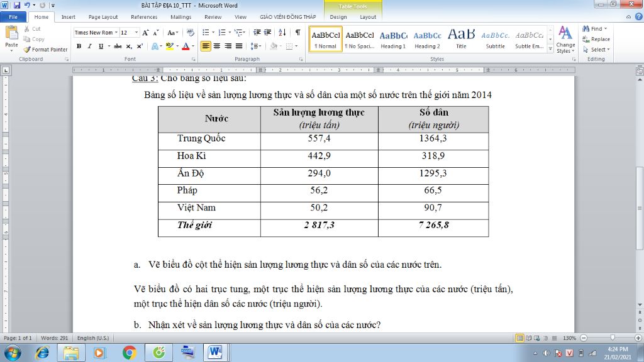Viewport: 644px width, 362px height.
Task: Expand the Numbering list dropdown
Action: point(229,33)
